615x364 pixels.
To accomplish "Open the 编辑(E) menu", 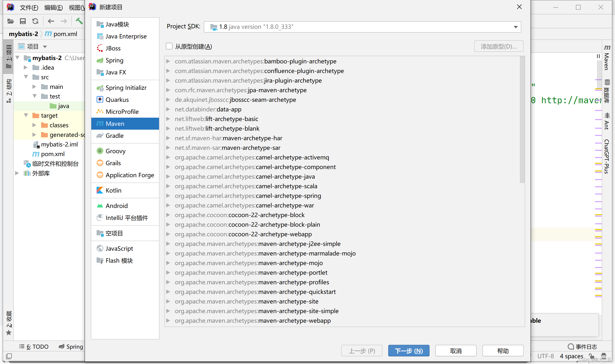I will (53, 7).
